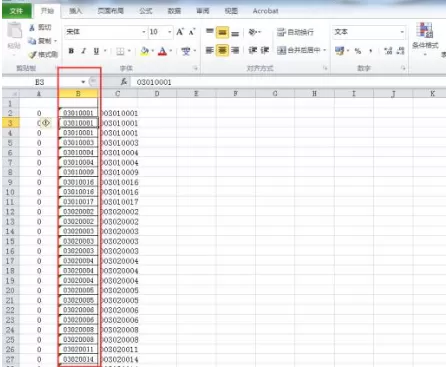Apply comma style number format
446x367 pixels.
point(371,51)
